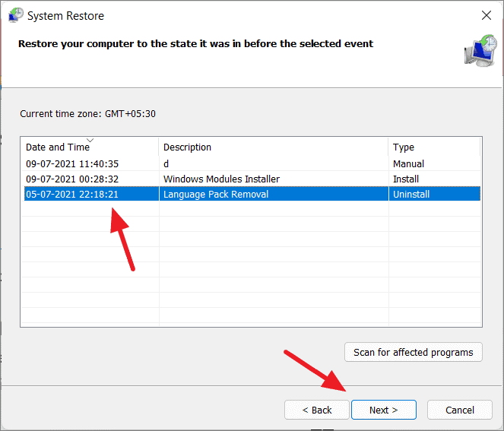Click the Windows Modules Installer description
Image resolution: width=504 pixels, height=431 pixels.
coord(221,179)
